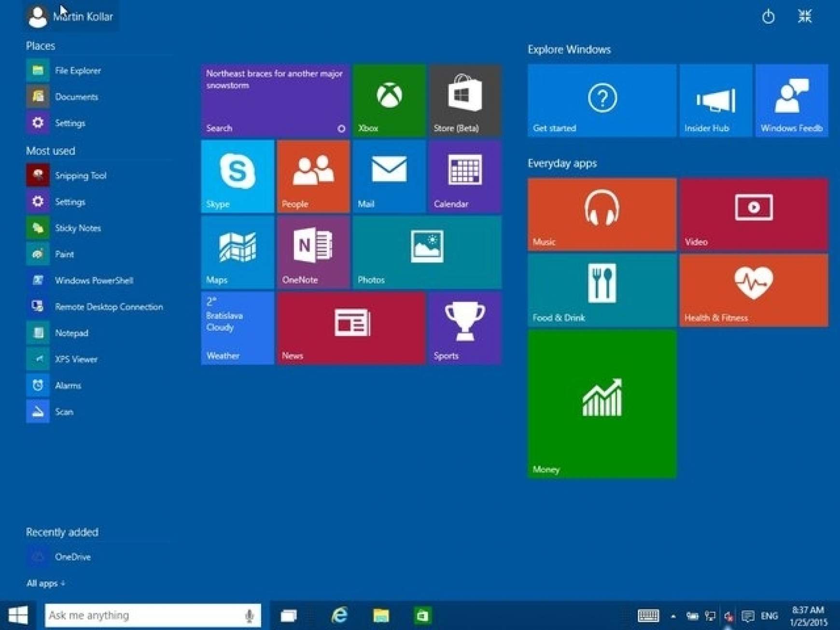Screen dimensions: 840x630
Task: Launch Internet Explorer from taskbar
Action: (x=339, y=616)
